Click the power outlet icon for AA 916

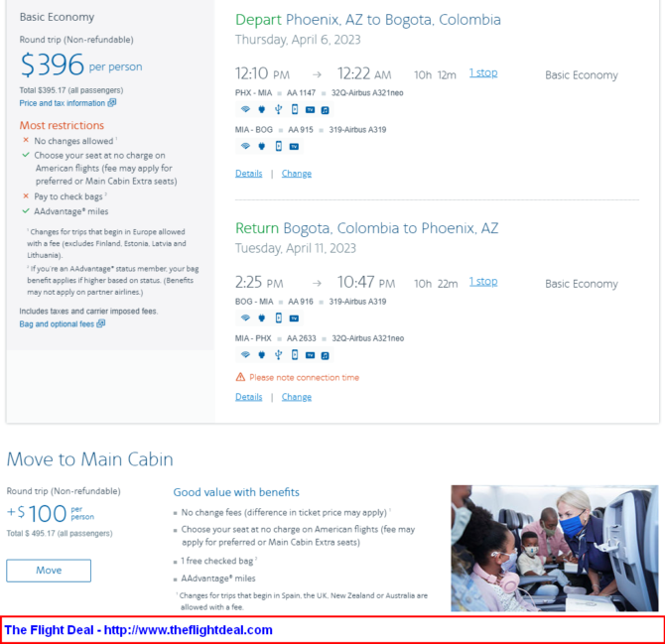click(262, 318)
